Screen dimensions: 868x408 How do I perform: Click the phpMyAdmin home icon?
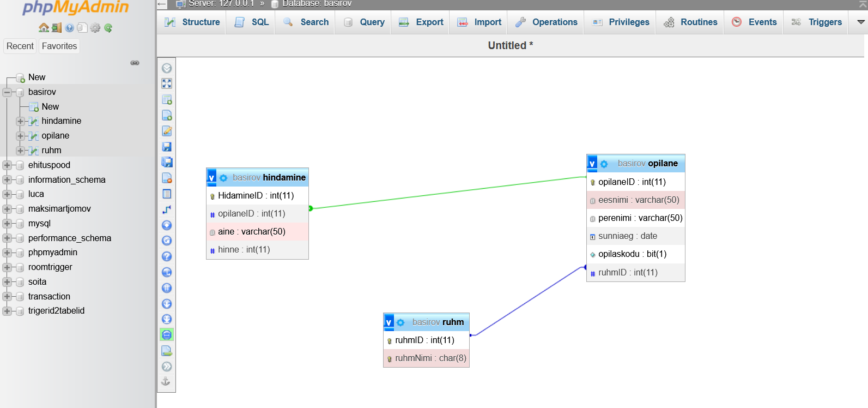[x=44, y=28]
